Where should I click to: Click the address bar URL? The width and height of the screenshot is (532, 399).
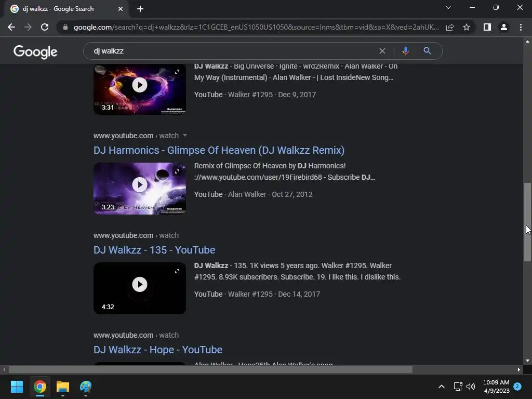256,27
